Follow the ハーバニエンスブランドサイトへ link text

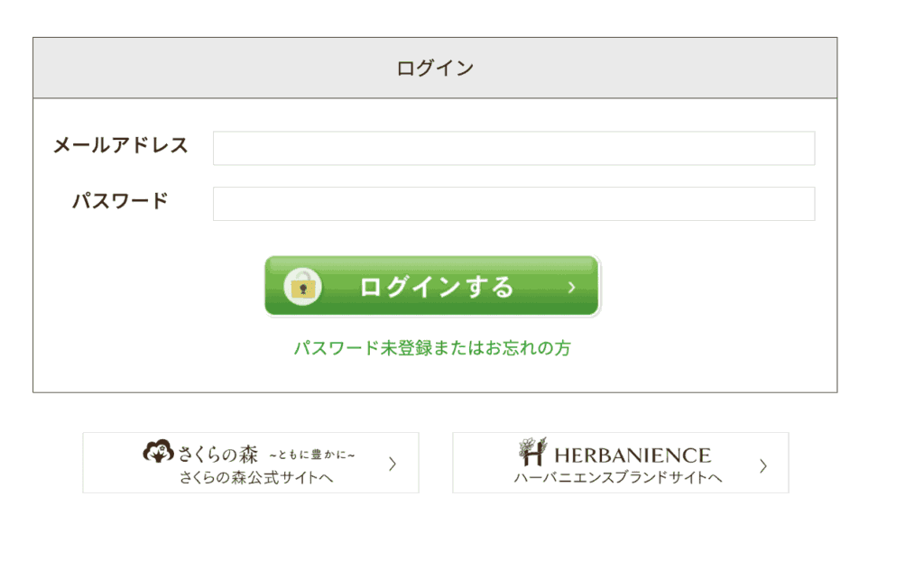click(x=617, y=477)
